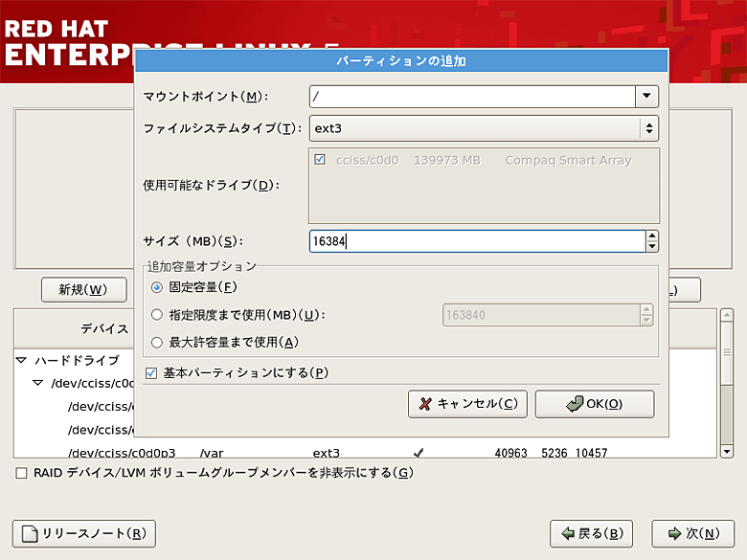Click the green arrow icon on OK button
This screenshot has height=560, width=747.
[575, 404]
